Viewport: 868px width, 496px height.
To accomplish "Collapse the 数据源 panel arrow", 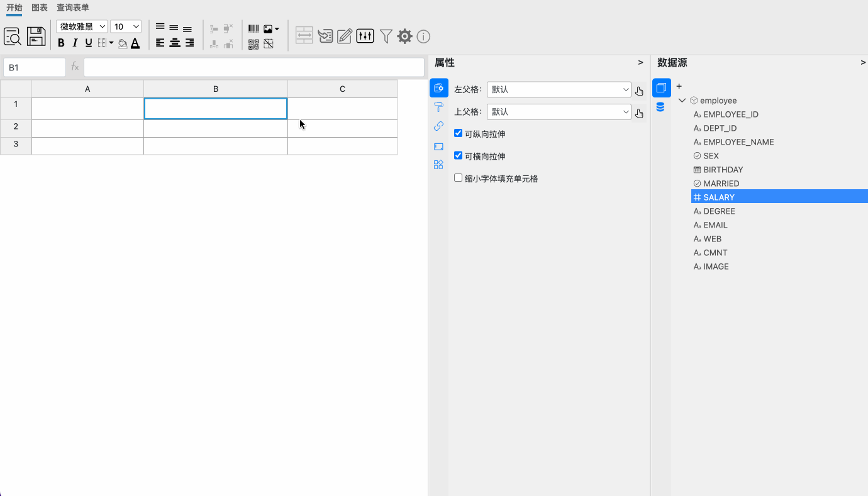I will (863, 62).
